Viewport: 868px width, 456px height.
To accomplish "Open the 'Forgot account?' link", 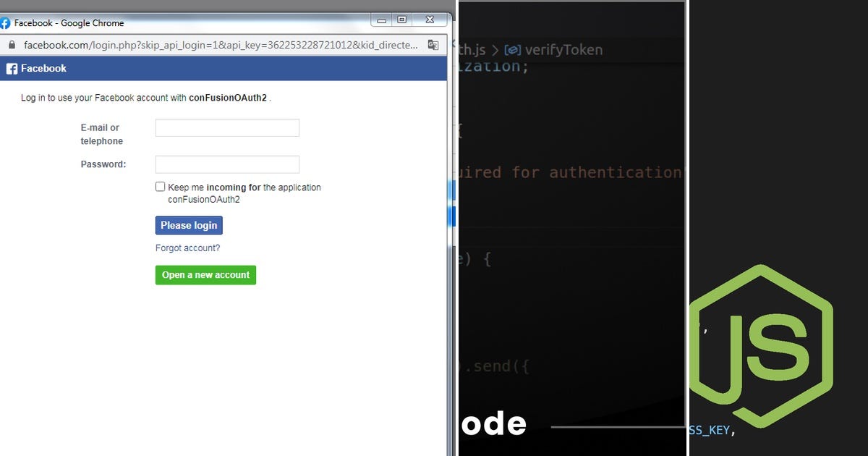I will (187, 248).
